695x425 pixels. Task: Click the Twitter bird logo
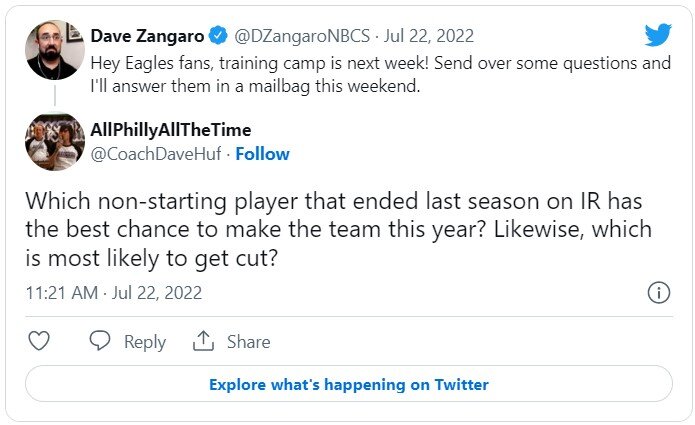click(x=657, y=35)
